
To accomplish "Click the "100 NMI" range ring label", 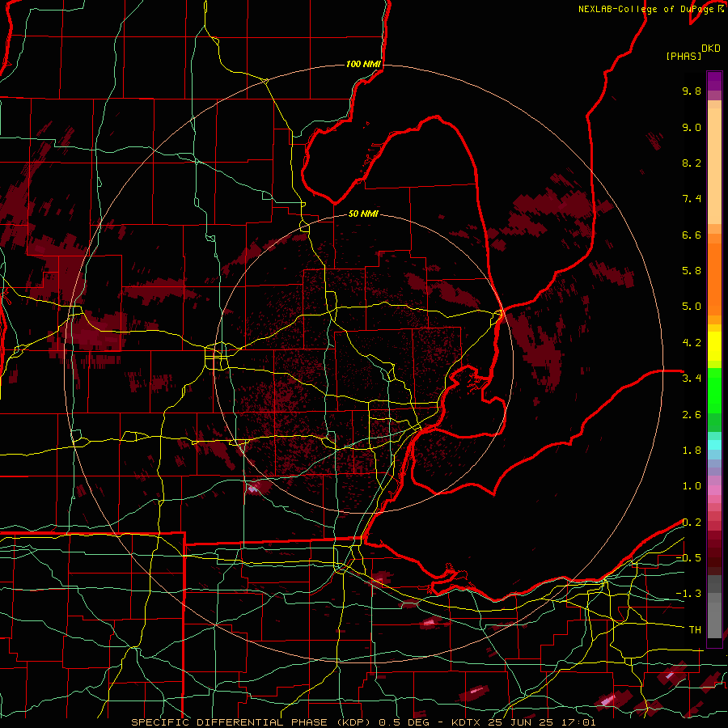I will tap(363, 64).
